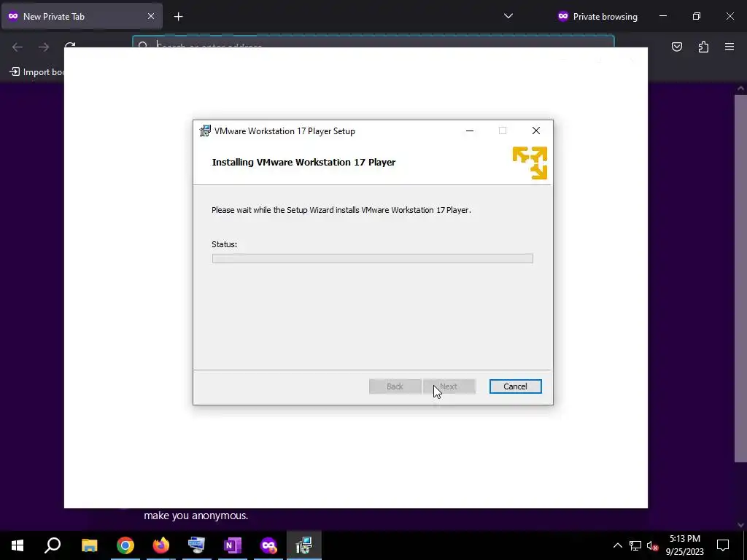Switch to Firefox Private window on taskbar
The height and width of the screenshot is (560, 747).
[x=268, y=545]
